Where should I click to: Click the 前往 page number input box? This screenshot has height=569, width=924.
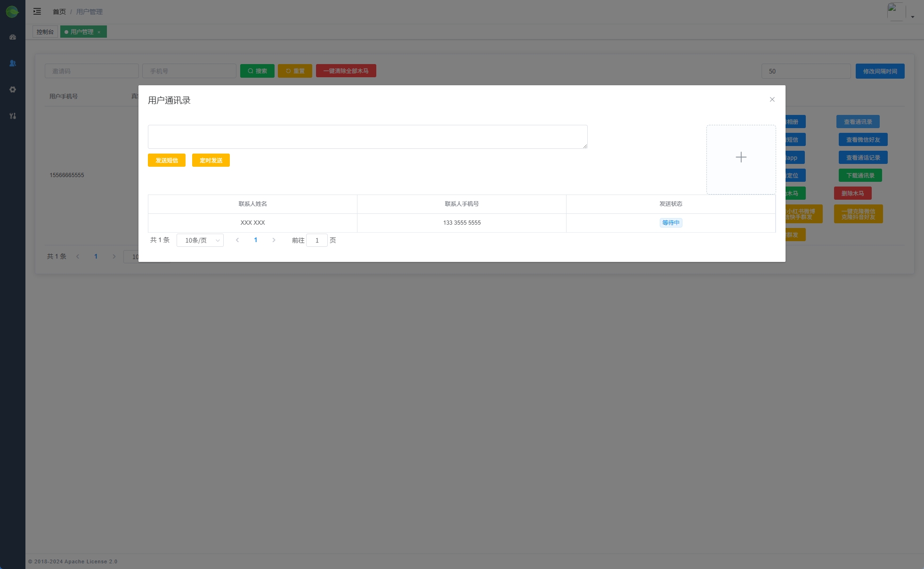pos(317,240)
